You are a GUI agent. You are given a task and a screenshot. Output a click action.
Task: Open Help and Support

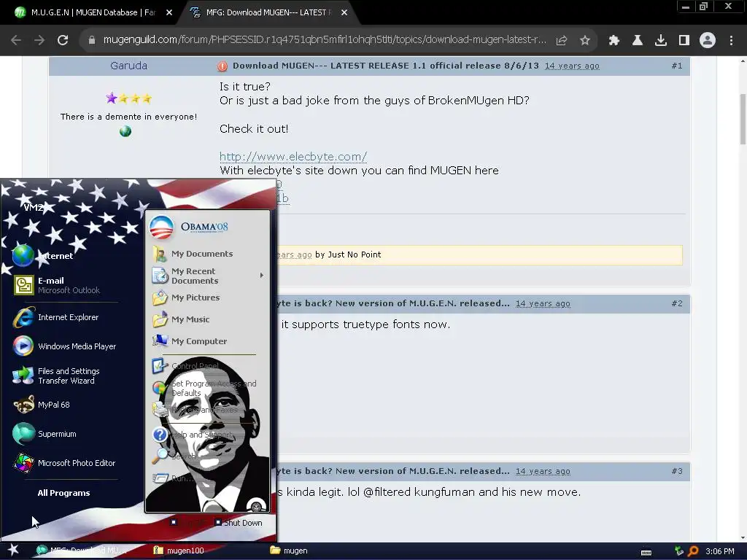click(193, 435)
